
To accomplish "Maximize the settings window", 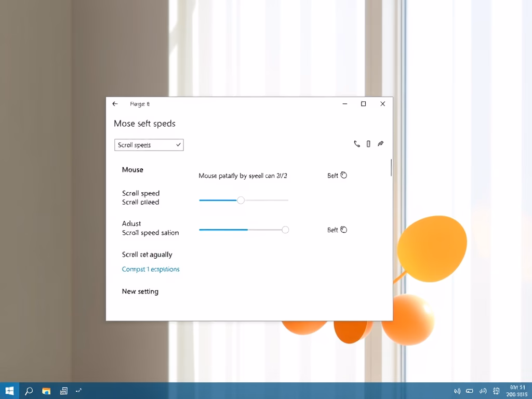I will pos(364,104).
